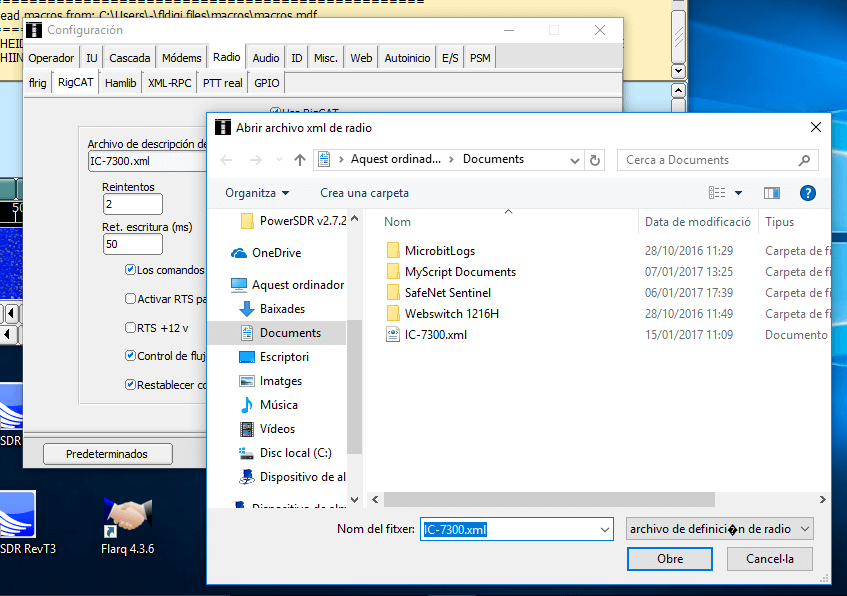Switch to the Módems tab

tap(182, 58)
